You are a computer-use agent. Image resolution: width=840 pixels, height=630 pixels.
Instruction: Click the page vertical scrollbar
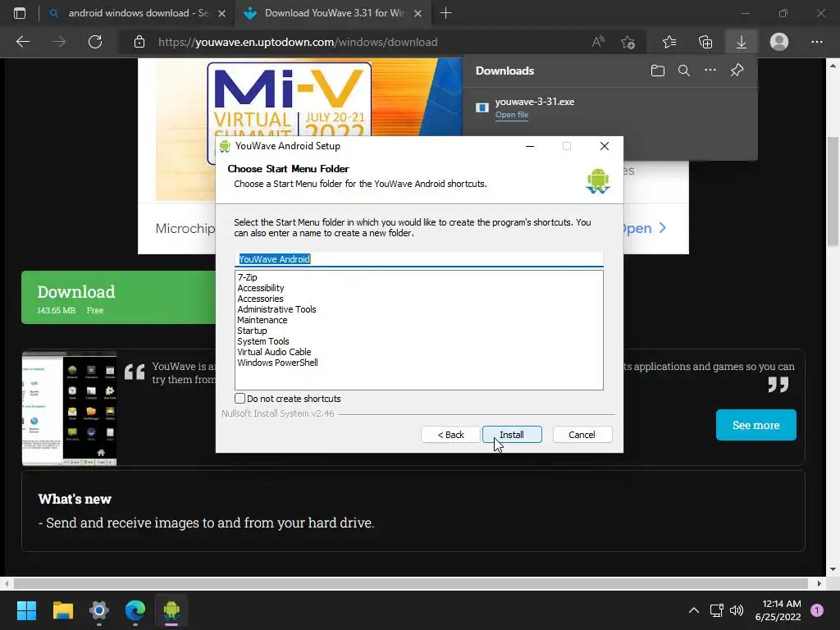833,190
